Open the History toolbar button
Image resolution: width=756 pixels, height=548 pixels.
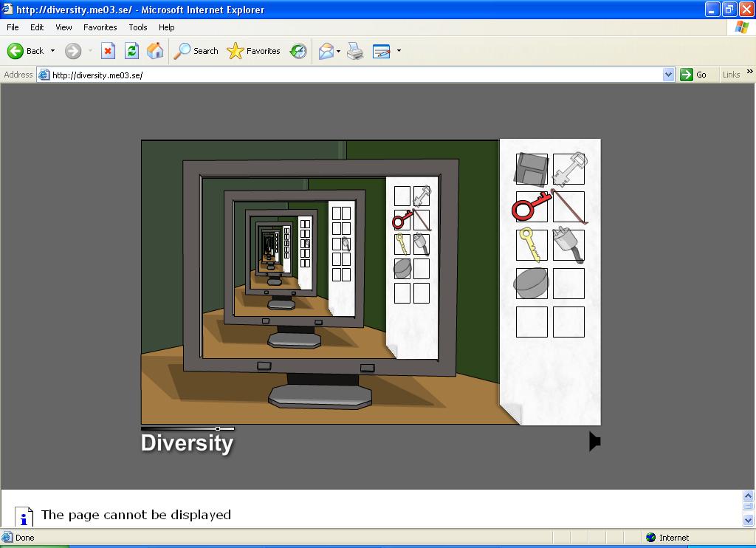[298, 51]
